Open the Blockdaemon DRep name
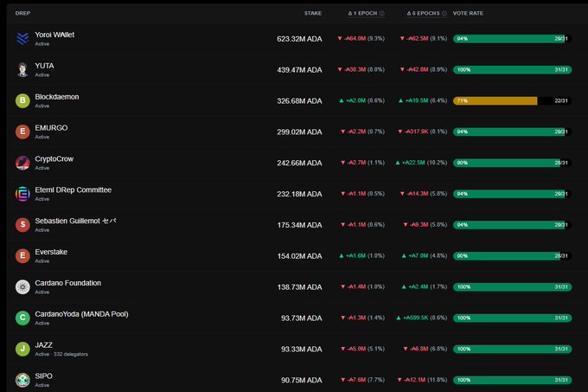588x392 pixels. [57, 97]
